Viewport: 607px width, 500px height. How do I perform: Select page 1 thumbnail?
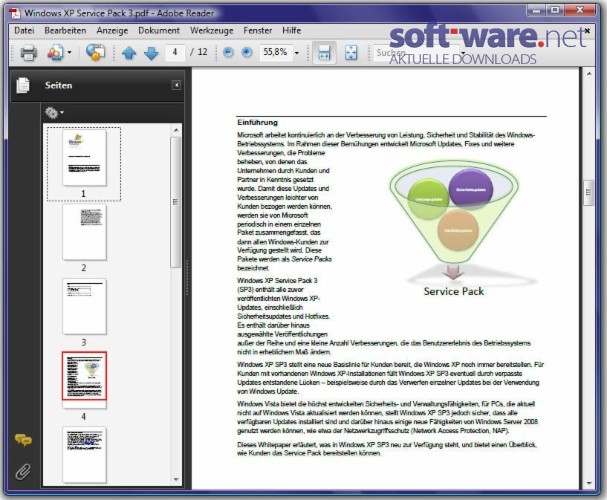click(84, 158)
